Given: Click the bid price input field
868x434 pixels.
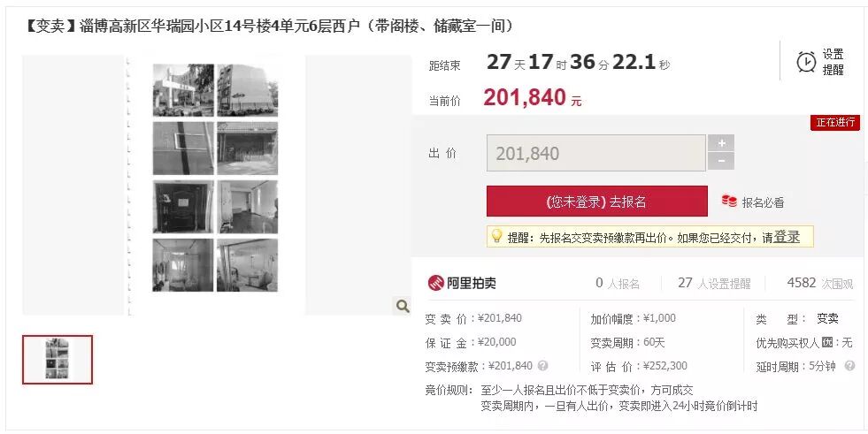Looking at the screenshot, I should (596, 153).
